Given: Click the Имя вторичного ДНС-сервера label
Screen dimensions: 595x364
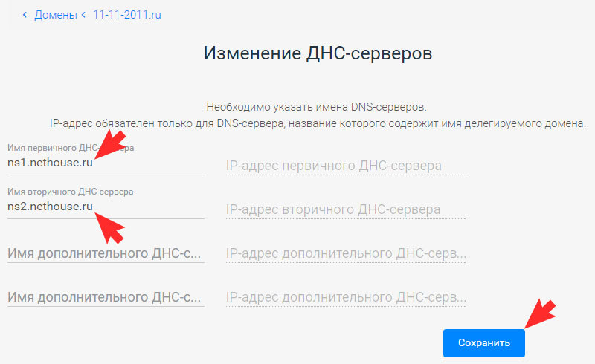Looking at the screenshot, I should (71, 192).
